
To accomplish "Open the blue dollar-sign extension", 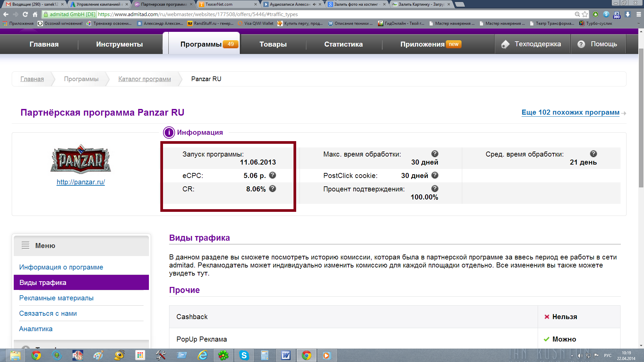I will (606, 14).
